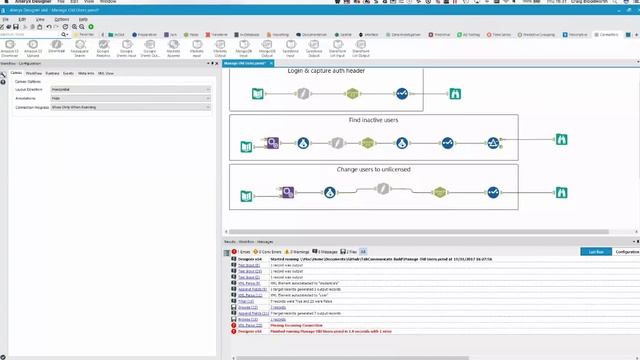
Task: Select Browse node beside Find inactive users
Action: point(562,140)
